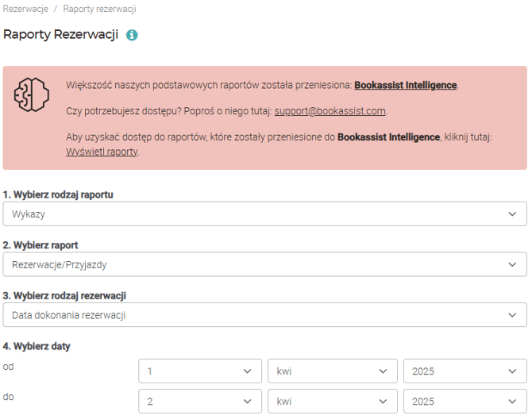Click the Raporty Rezerwacji page heading
The width and height of the screenshot is (532, 419).
tap(61, 35)
